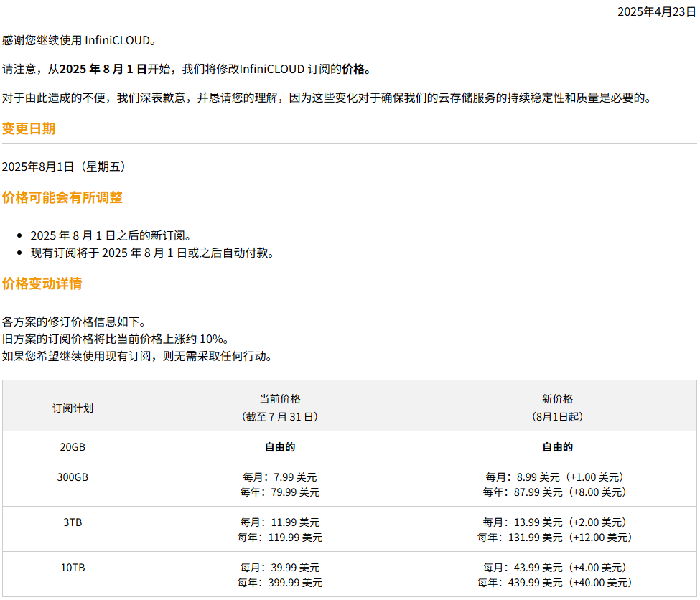The image size is (700, 600).
Task: Click the bullet starting "现有订阅将于"
Action: [x=152, y=253]
